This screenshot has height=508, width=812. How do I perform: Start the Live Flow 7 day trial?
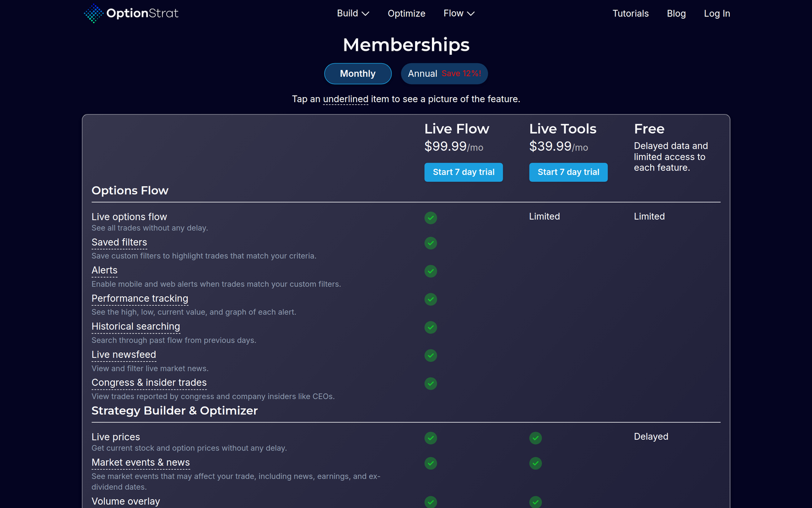click(x=464, y=172)
